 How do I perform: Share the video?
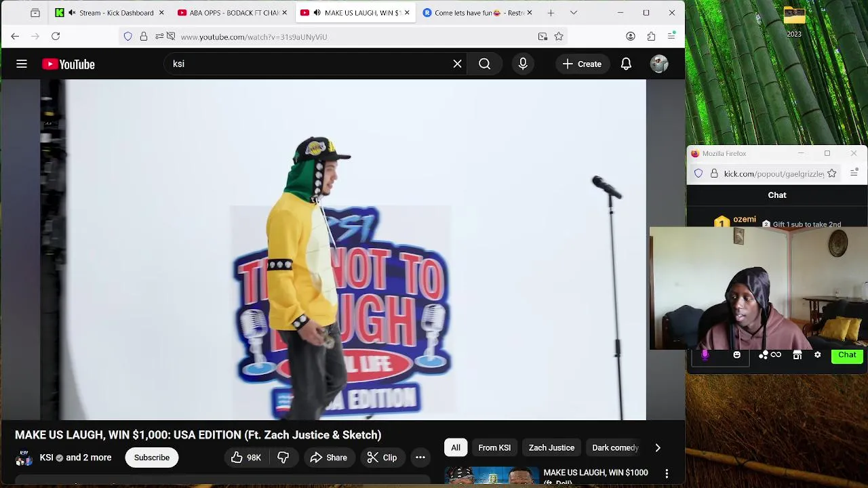coord(329,457)
